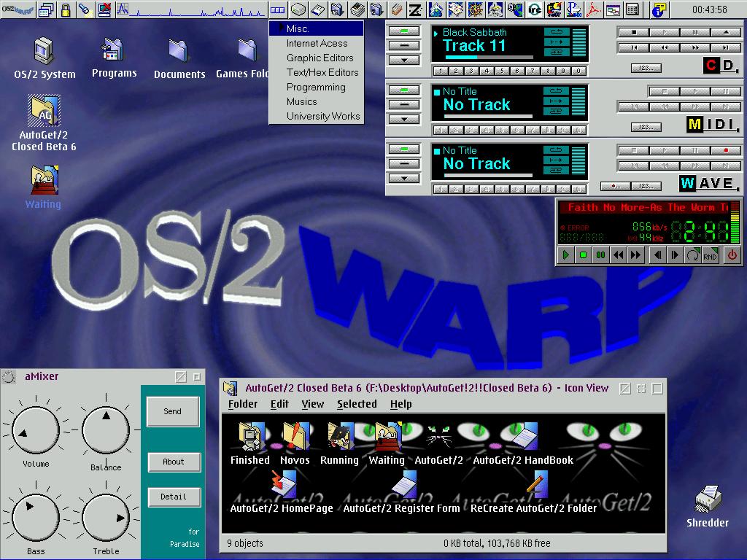Toggle repeat mode in CD player display
747x560 pixels.
coord(557,32)
